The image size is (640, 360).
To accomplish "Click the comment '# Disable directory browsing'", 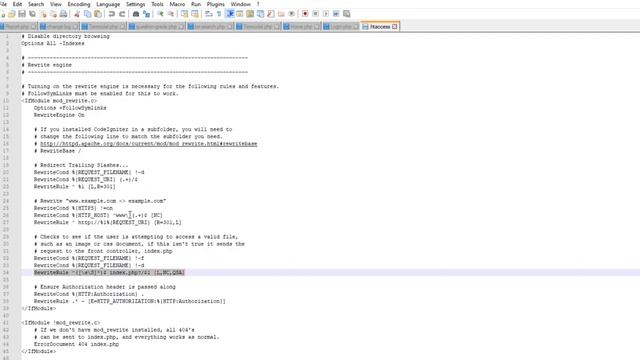I will tap(65, 36).
